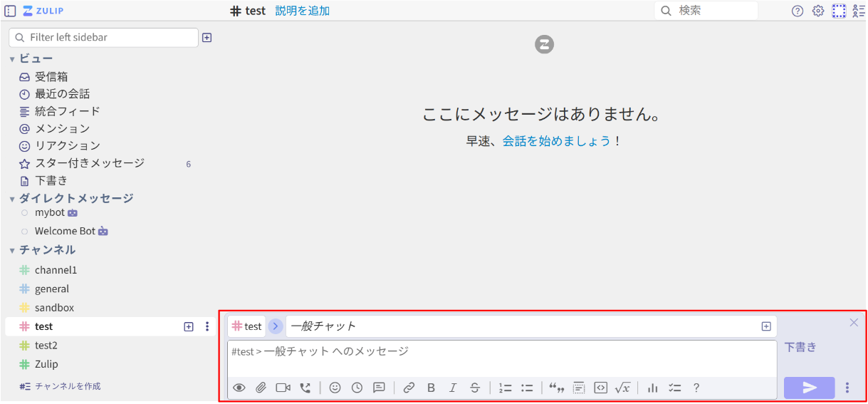Image resolution: width=868 pixels, height=404 pixels.
Task: Click attach file paperclip icon
Action: (x=261, y=388)
